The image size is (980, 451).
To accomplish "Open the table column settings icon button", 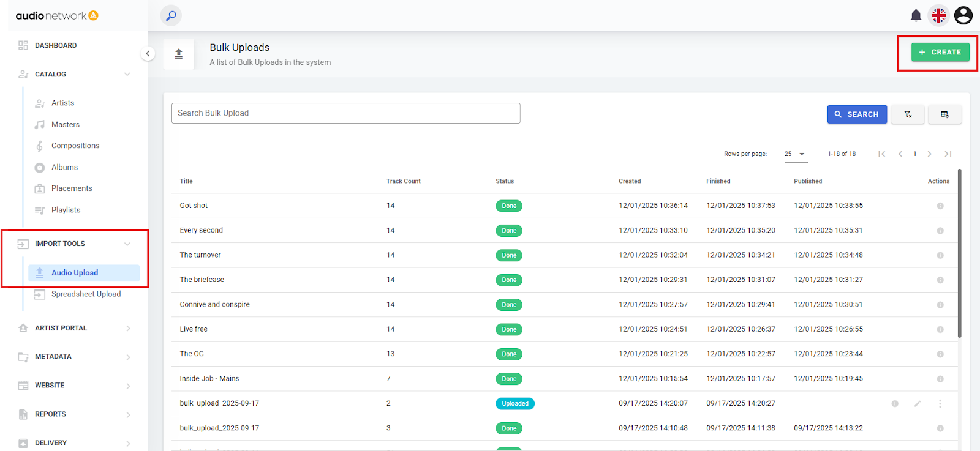I will (944, 114).
